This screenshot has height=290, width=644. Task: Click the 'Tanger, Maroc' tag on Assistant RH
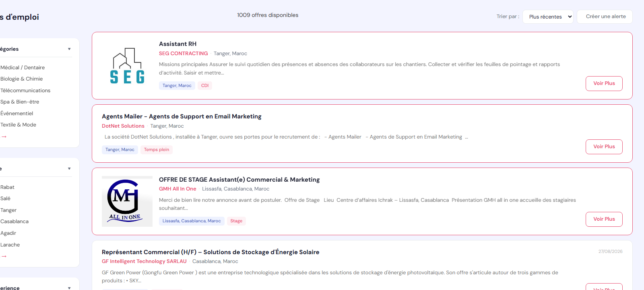[x=177, y=85]
